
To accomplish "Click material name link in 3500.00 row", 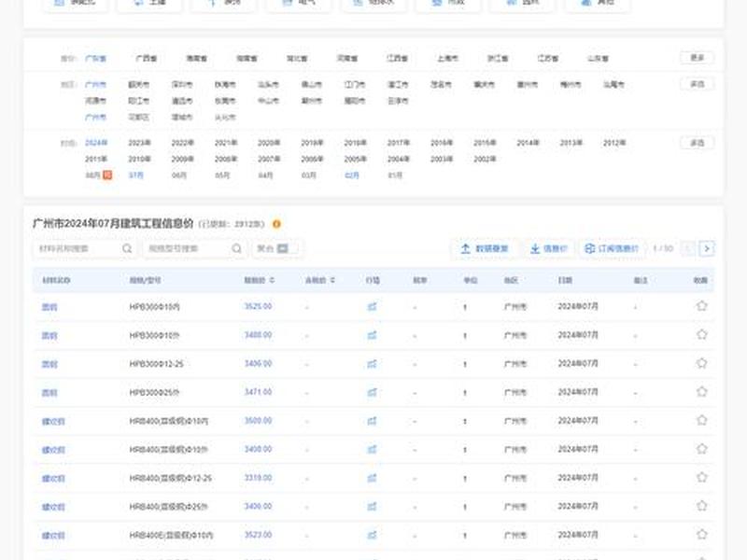I will click(53, 422).
